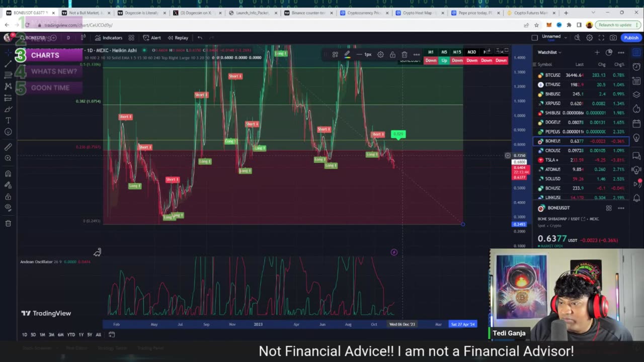Take a chart snapshot with camera icon
Viewport: 644px width, 362px height.
pos(613,38)
